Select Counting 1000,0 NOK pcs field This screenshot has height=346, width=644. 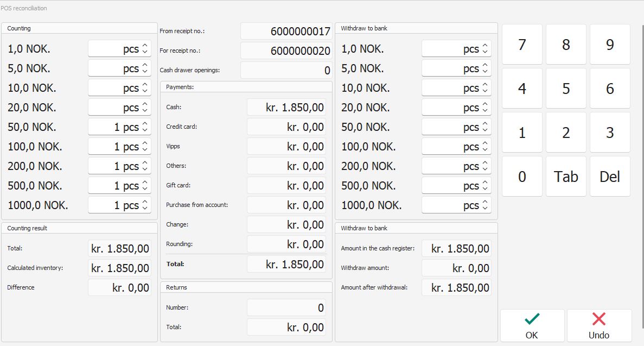119,205
